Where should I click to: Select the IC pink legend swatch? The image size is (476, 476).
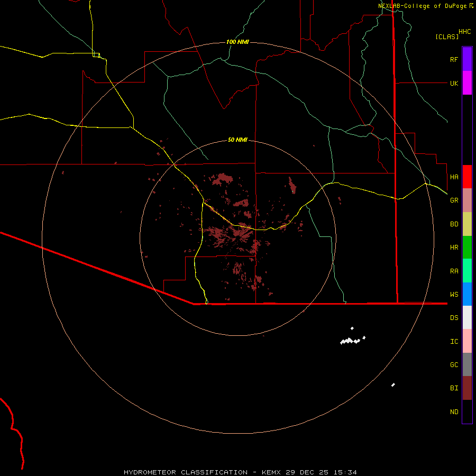467,341
